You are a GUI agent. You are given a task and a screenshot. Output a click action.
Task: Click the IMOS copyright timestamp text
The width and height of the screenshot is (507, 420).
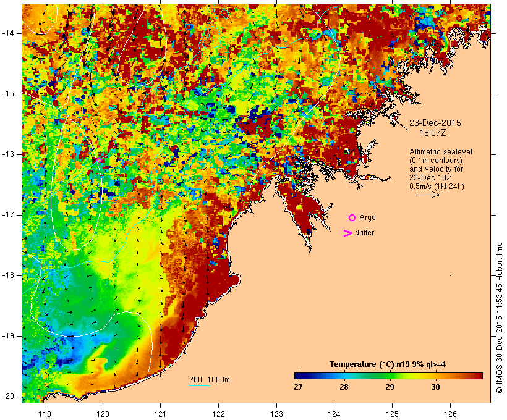click(500, 317)
